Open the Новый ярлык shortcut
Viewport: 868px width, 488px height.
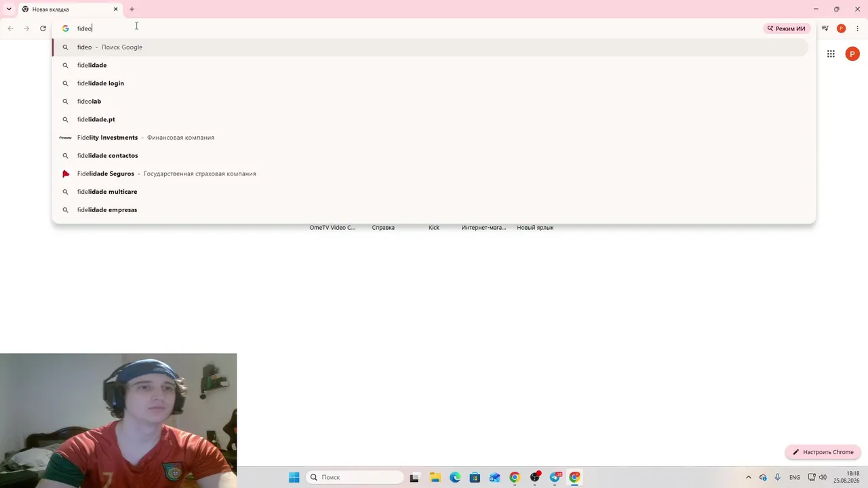535,228
